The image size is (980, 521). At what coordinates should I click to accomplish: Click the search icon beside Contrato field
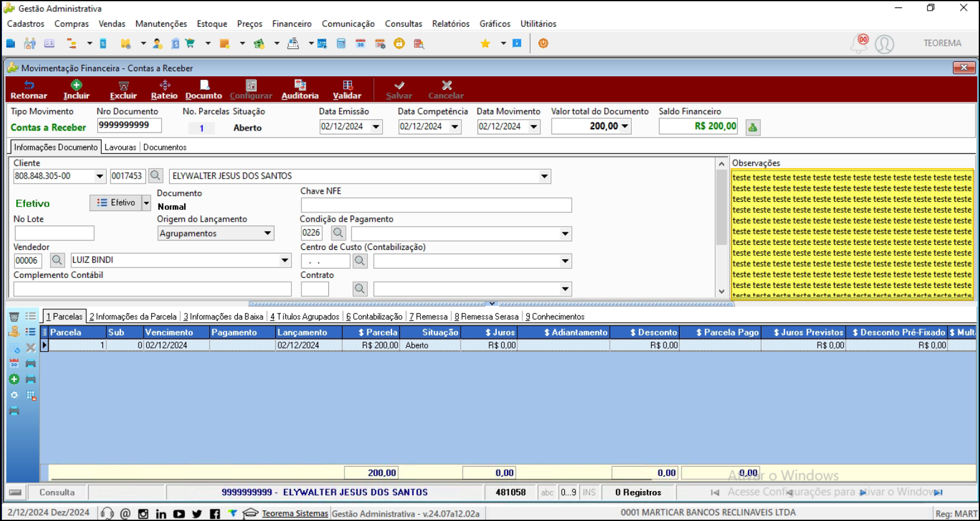360,289
